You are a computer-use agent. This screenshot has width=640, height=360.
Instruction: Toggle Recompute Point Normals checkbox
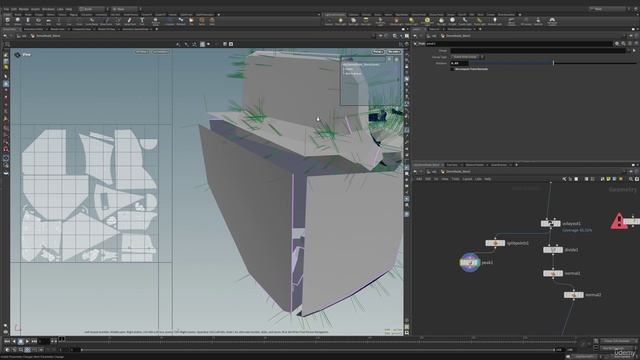pos(452,69)
